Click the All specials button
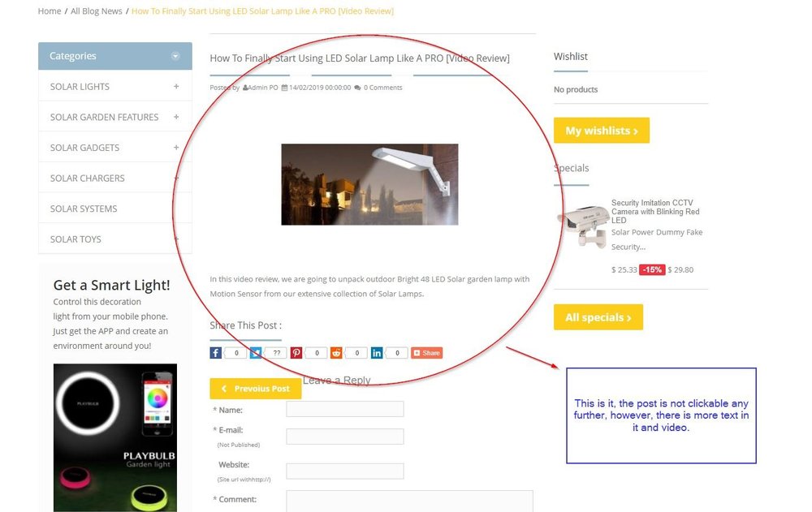This screenshot has height=512, width=812. (x=598, y=317)
